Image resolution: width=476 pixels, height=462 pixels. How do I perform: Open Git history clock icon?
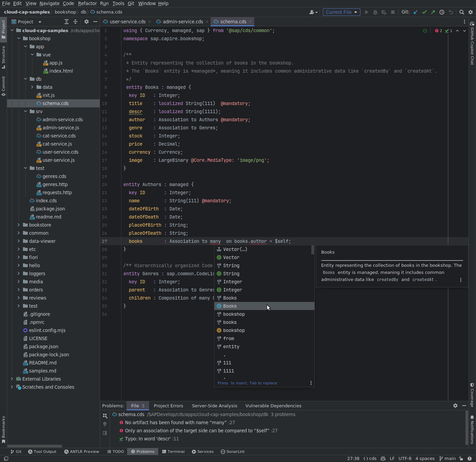tap(442, 12)
